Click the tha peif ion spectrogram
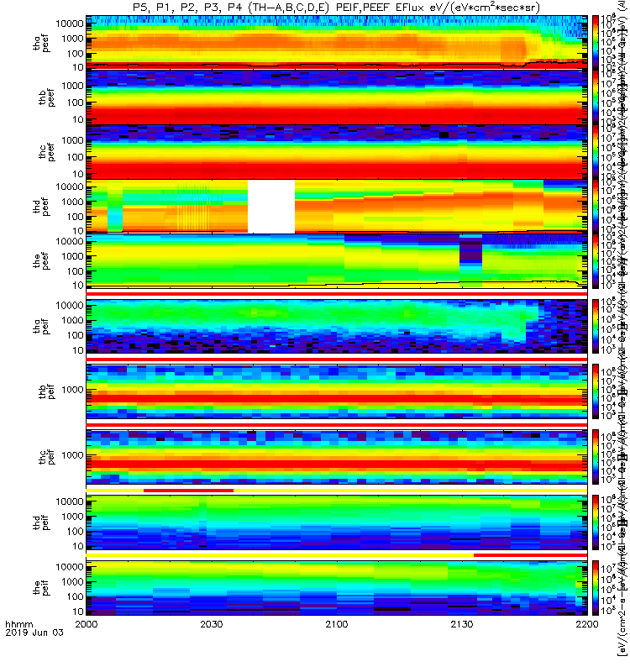The width and height of the screenshot is (630, 672). point(337,326)
